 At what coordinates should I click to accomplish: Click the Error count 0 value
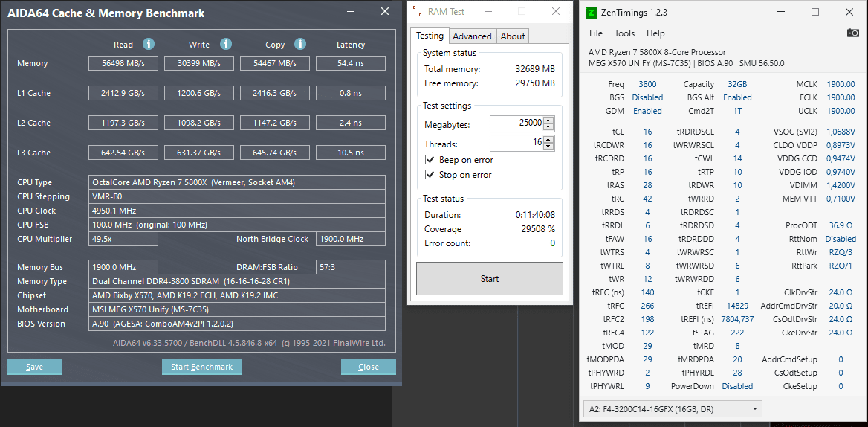click(x=552, y=243)
